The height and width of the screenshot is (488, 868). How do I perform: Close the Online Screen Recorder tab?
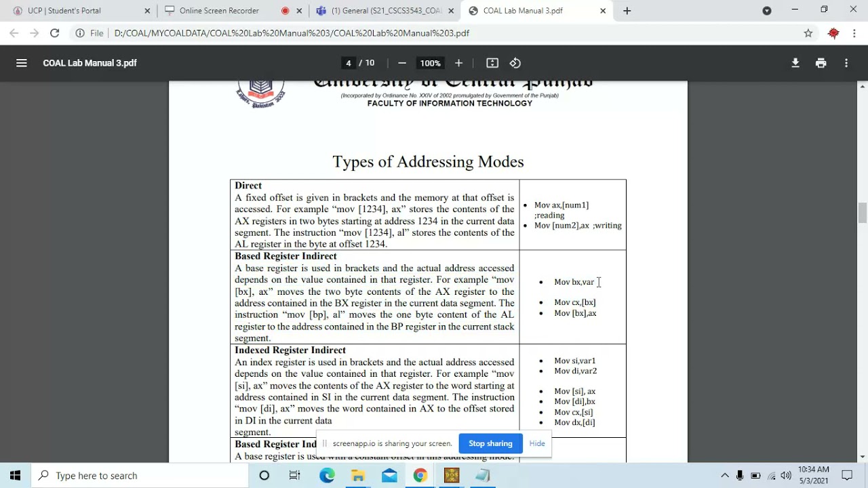[299, 11]
